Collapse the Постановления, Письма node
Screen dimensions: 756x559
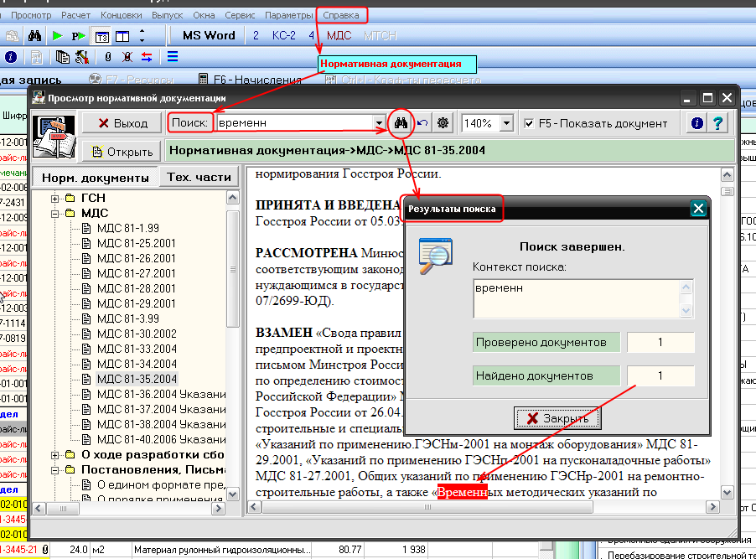click(x=55, y=470)
